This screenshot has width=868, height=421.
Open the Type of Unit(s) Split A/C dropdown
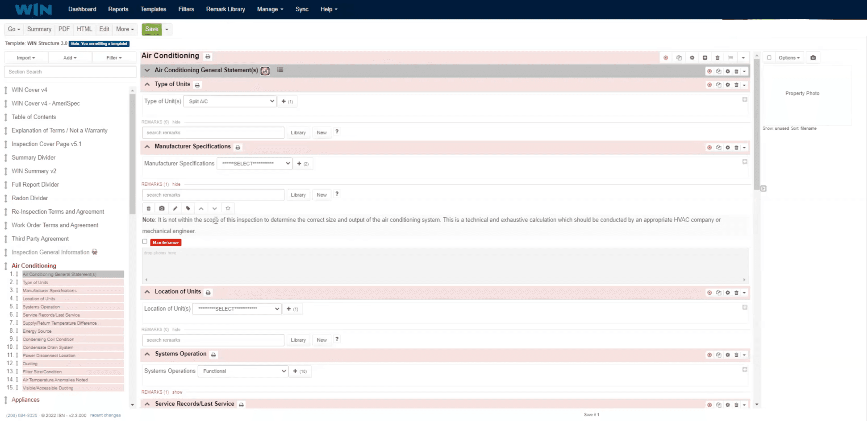[230, 101]
